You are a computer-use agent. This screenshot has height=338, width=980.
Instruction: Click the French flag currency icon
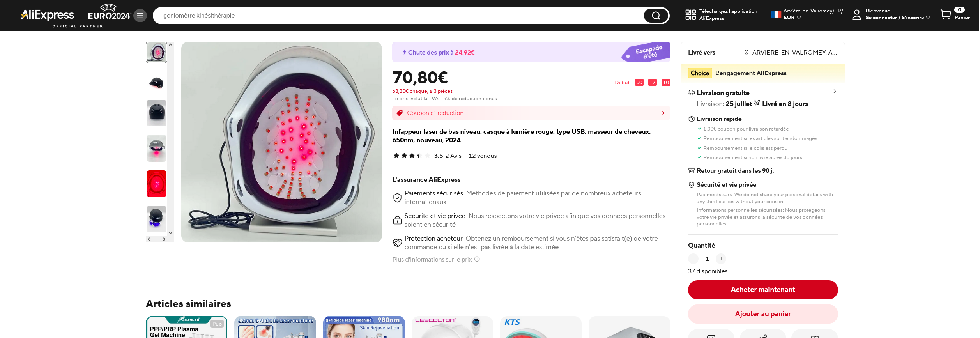(x=776, y=15)
